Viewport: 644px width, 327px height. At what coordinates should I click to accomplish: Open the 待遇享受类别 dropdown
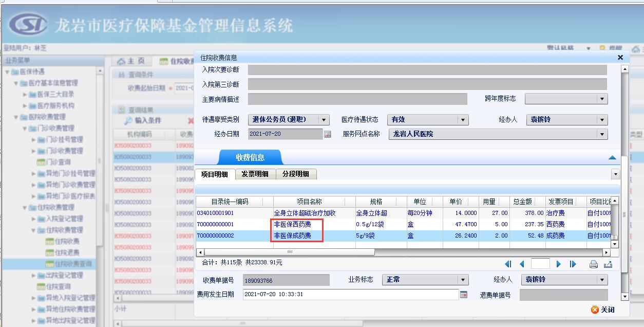[324, 120]
